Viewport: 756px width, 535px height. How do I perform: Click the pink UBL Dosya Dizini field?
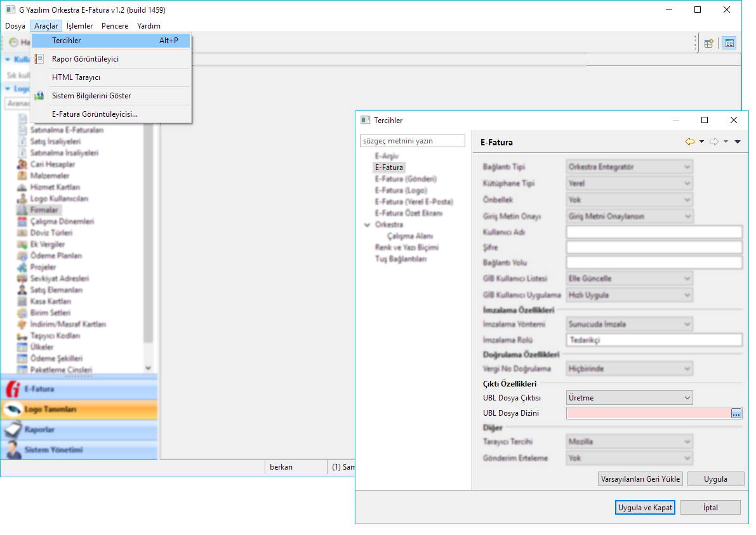tap(649, 414)
